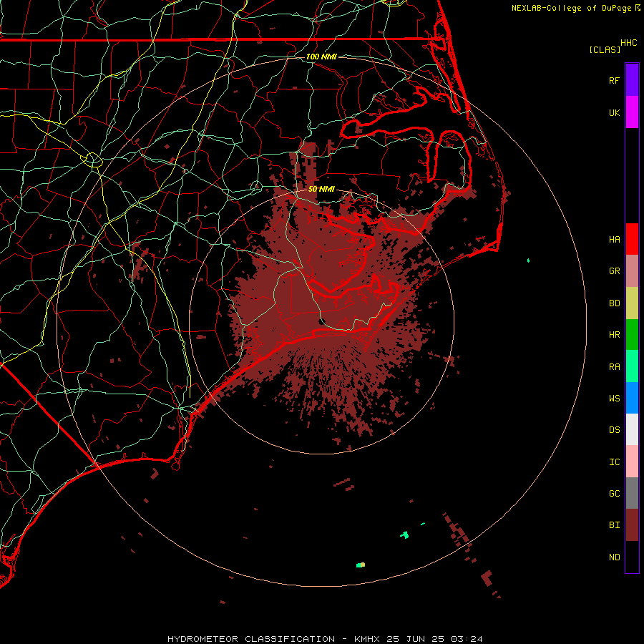Click the GC gray legend swatch

[632, 493]
